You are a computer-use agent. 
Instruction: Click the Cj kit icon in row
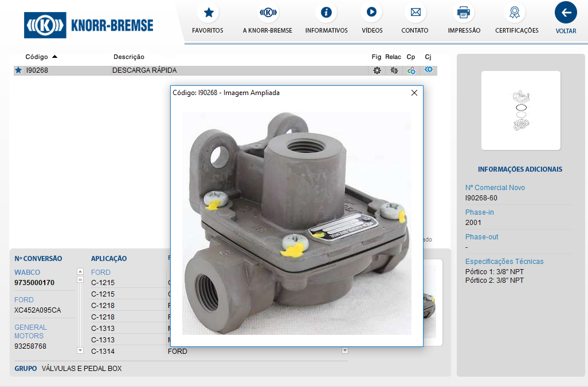tap(428, 70)
